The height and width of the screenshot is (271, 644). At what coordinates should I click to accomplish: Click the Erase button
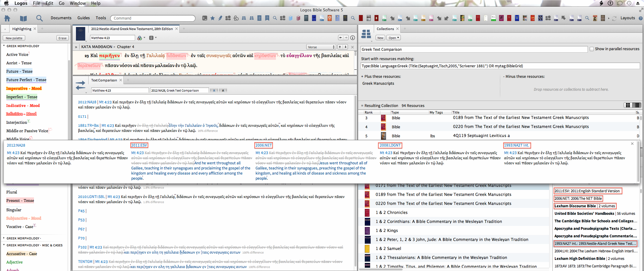[x=62, y=38]
